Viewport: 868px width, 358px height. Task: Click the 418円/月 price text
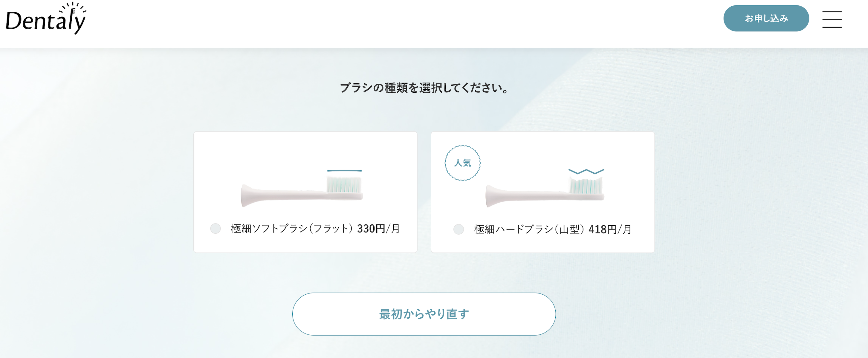pos(610,229)
